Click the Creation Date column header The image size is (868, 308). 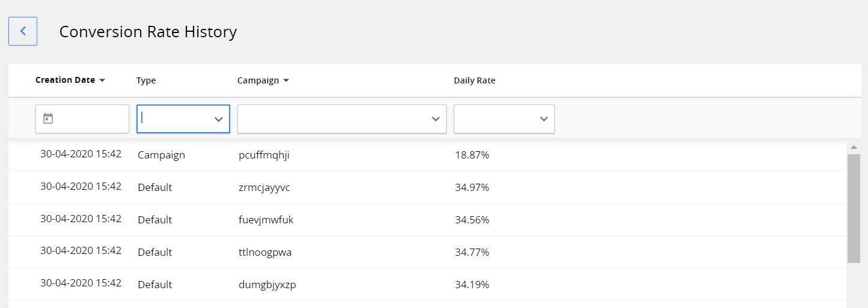65,80
